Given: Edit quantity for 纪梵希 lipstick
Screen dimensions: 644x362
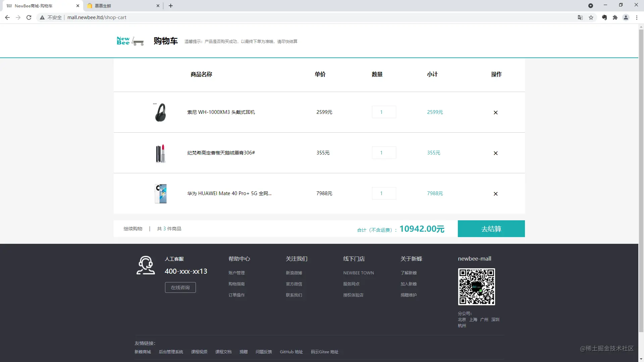Looking at the screenshot, I should tap(384, 153).
